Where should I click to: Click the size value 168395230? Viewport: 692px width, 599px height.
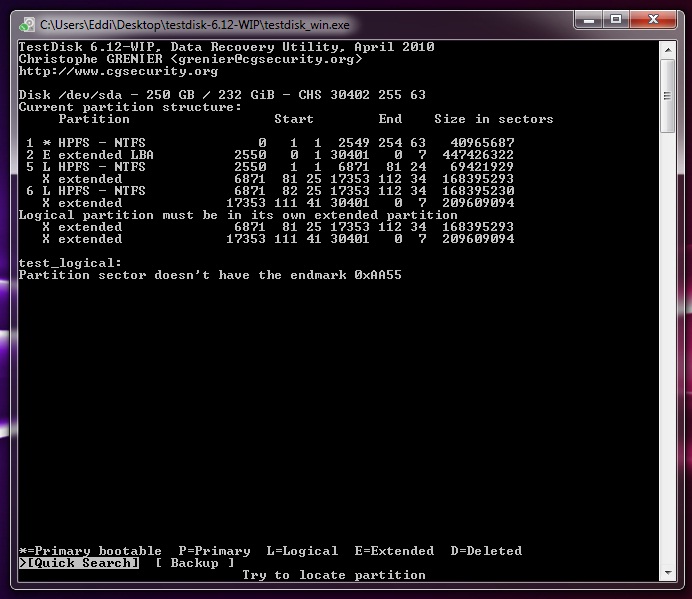coord(478,191)
